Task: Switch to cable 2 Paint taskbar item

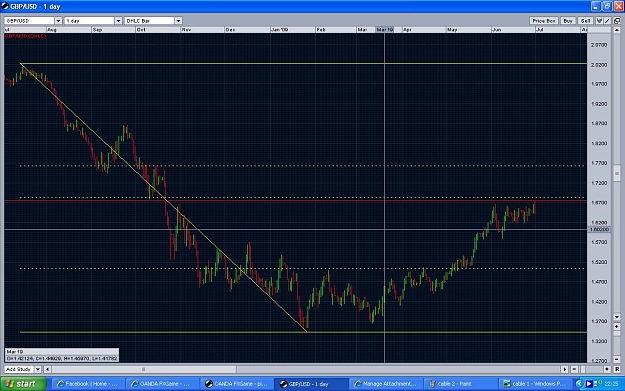Action: (460, 384)
